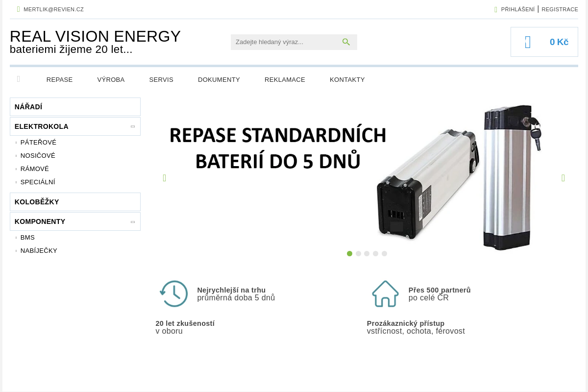Open the KONTAKTY menu item

[x=347, y=79]
